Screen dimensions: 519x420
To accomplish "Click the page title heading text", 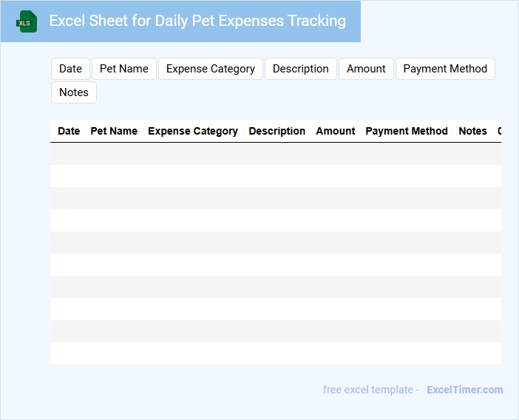I will pyautogui.click(x=197, y=21).
